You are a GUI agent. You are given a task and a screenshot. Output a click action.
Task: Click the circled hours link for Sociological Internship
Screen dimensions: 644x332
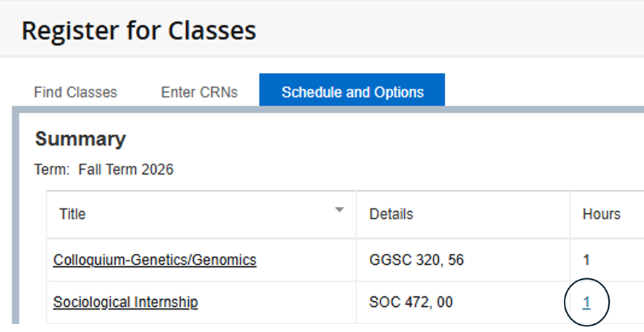point(587,302)
